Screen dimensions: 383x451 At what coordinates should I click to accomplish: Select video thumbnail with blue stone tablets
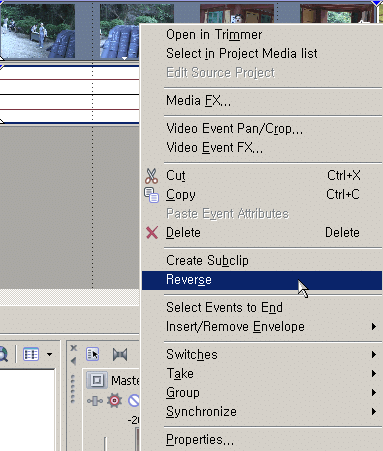tap(120, 32)
